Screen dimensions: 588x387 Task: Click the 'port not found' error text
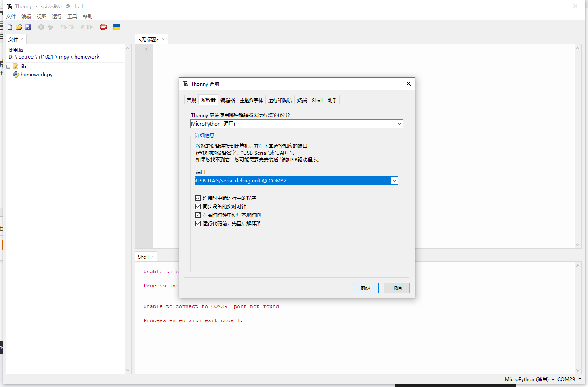pos(256,306)
